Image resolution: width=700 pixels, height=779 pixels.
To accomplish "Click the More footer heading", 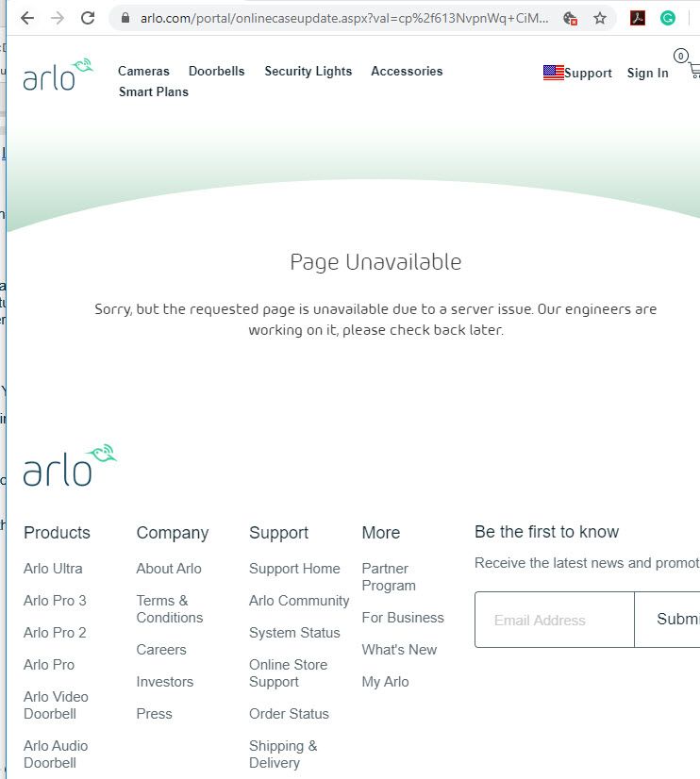I will click(381, 533).
